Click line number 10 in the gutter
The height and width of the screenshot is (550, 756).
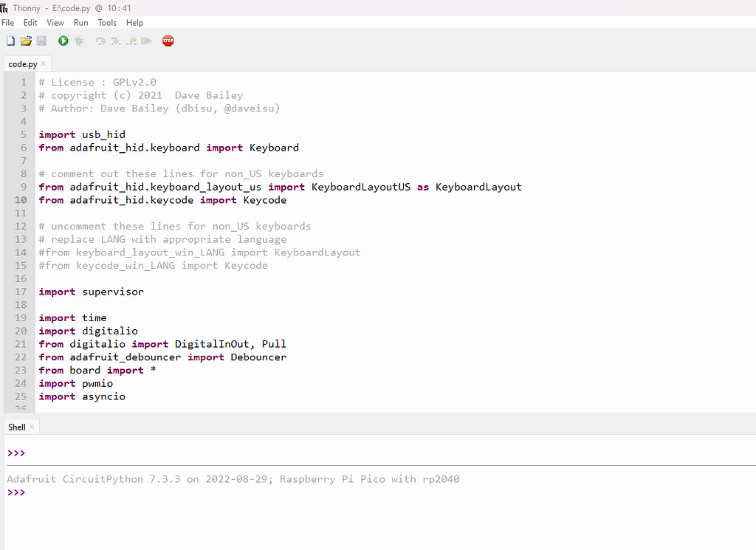21,200
